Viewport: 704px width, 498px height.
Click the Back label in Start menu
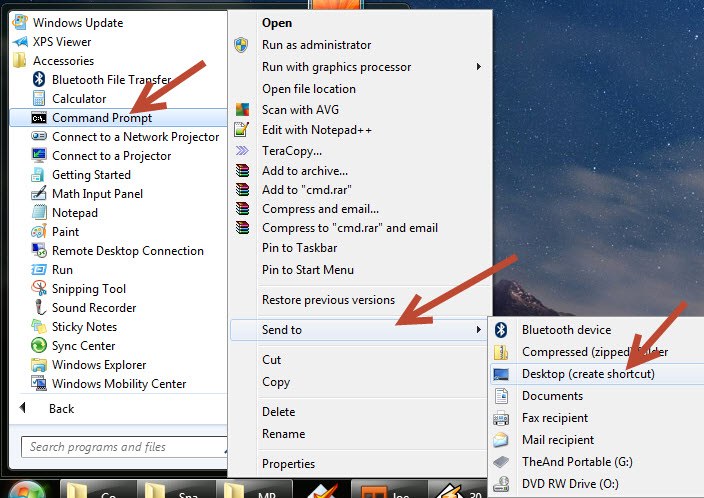[62, 409]
